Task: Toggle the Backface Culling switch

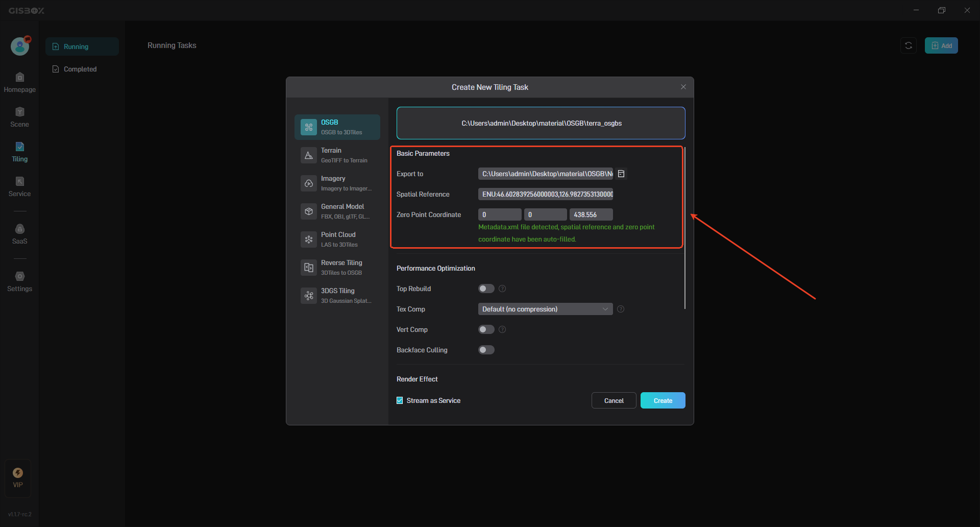Action: (x=486, y=350)
